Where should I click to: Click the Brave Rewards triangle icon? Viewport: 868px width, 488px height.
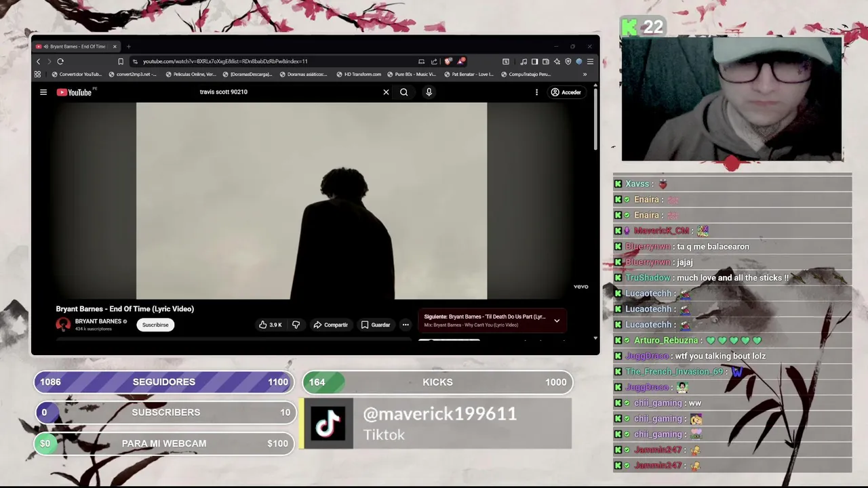coord(461,61)
